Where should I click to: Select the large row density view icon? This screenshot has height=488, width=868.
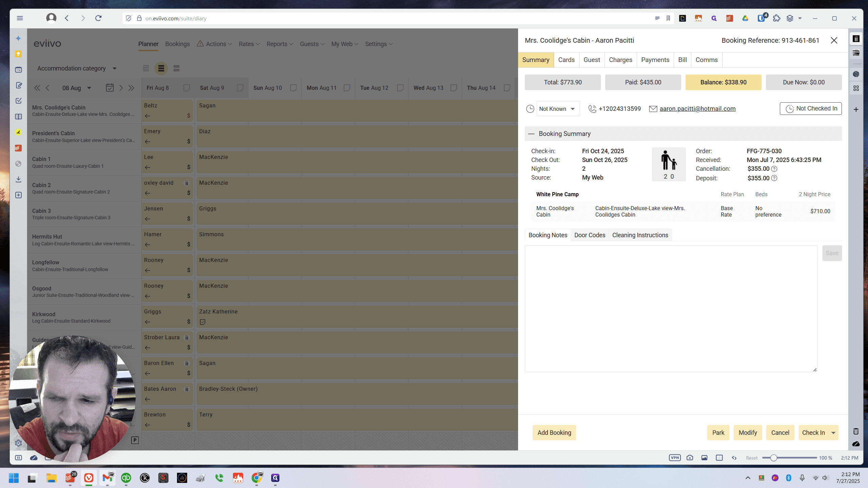(x=176, y=68)
